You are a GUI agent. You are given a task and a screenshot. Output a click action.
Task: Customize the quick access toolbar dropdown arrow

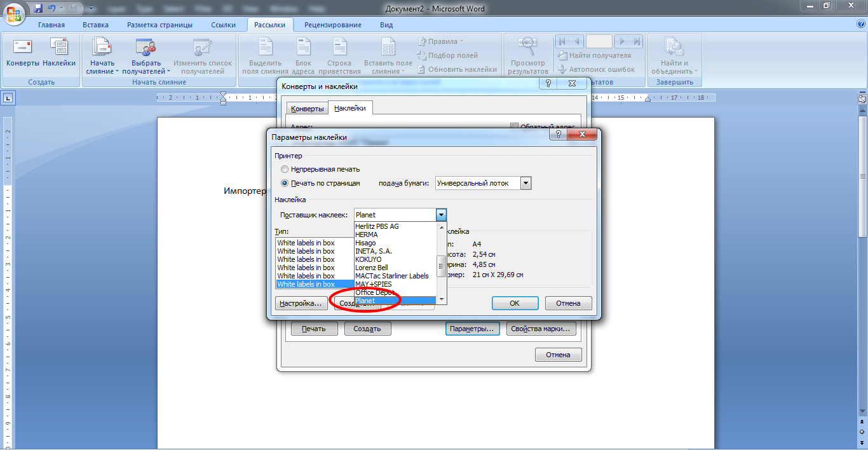(x=92, y=9)
